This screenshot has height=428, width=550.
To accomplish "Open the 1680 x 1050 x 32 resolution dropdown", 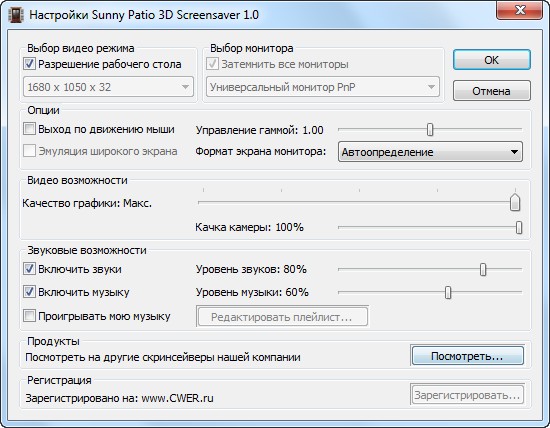I will [x=108, y=87].
